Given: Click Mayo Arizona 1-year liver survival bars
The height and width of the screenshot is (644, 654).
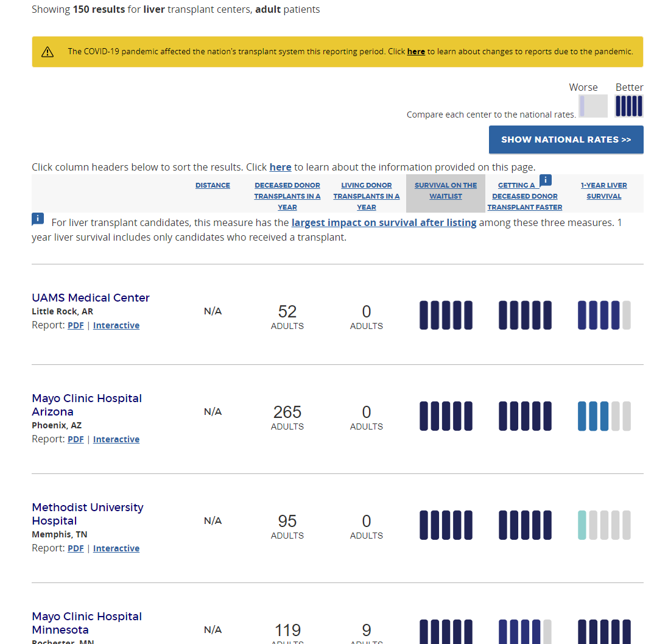Looking at the screenshot, I should coord(604,416).
